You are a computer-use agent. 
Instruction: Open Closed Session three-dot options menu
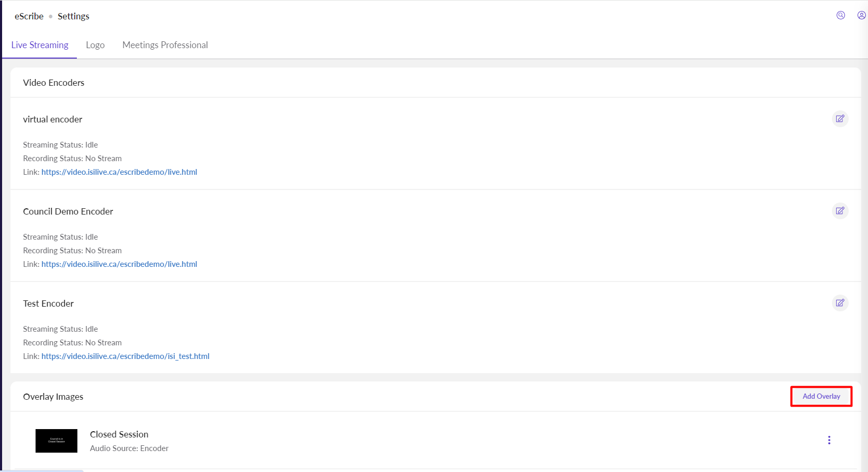tap(829, 440)
